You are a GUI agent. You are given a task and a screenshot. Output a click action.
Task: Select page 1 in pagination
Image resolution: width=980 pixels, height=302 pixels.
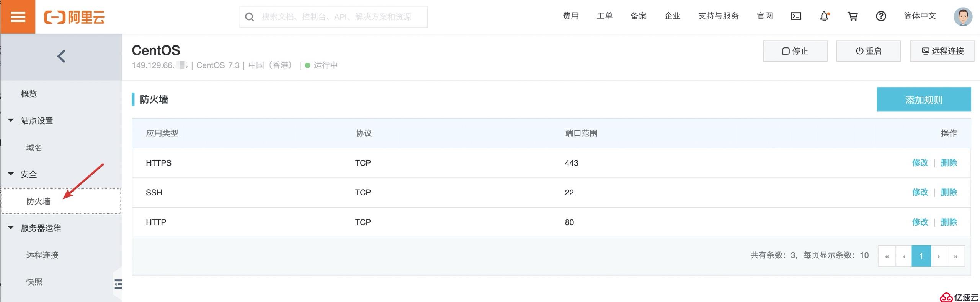pyautogui.click(x=921, y=256)
